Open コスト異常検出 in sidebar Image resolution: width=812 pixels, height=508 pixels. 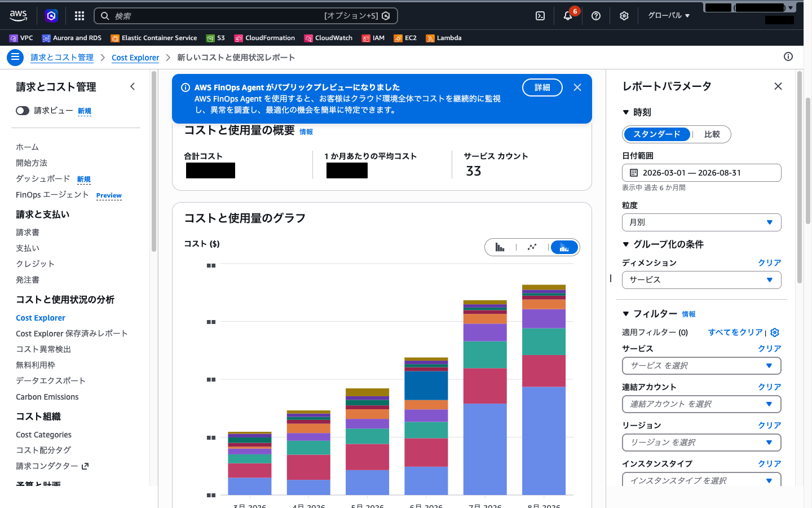coord(43,349)
